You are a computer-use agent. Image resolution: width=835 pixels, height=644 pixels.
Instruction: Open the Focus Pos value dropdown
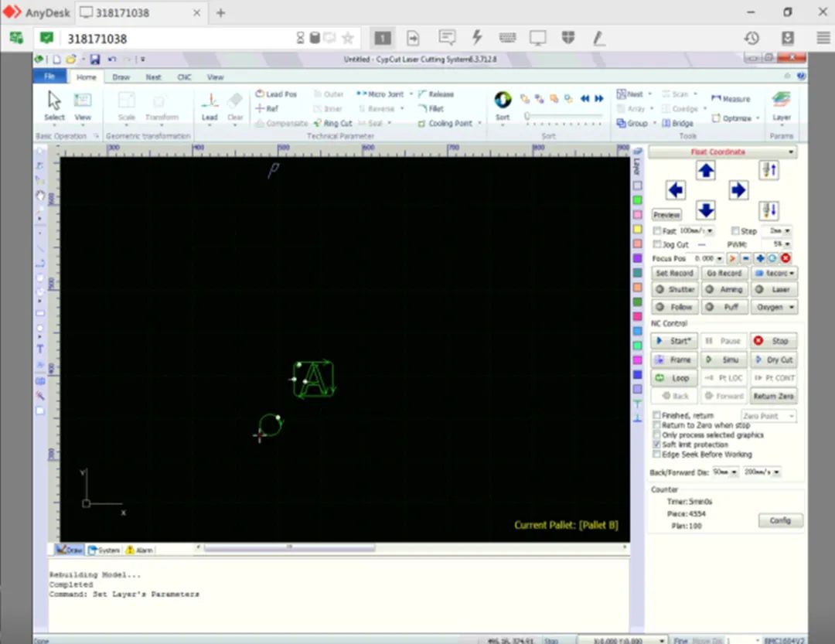click(720, 258)
